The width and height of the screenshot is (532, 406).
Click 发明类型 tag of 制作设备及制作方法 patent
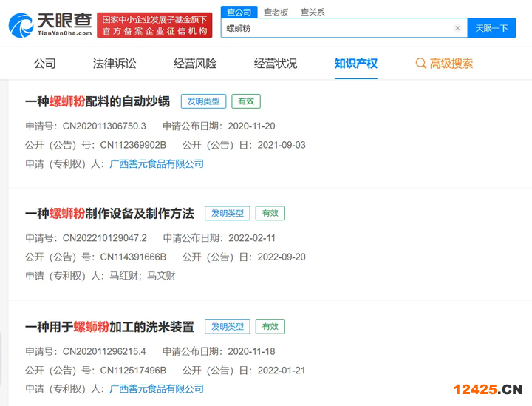pos(228,213)
